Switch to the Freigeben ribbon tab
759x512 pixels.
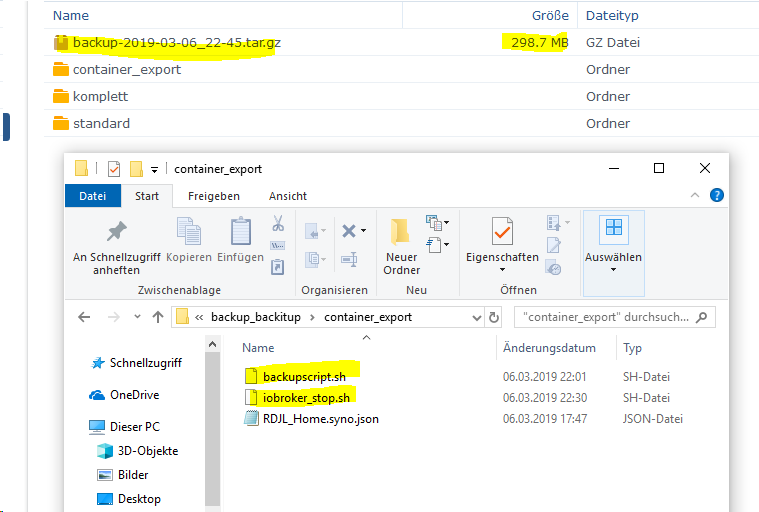pyautogui.click(x=214, y=196)
